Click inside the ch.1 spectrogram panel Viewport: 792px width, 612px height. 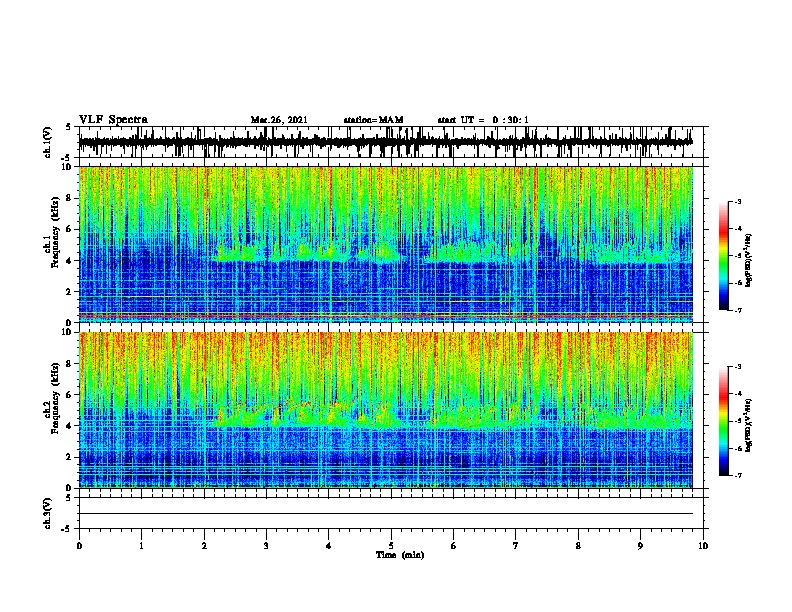click(386, 244)
